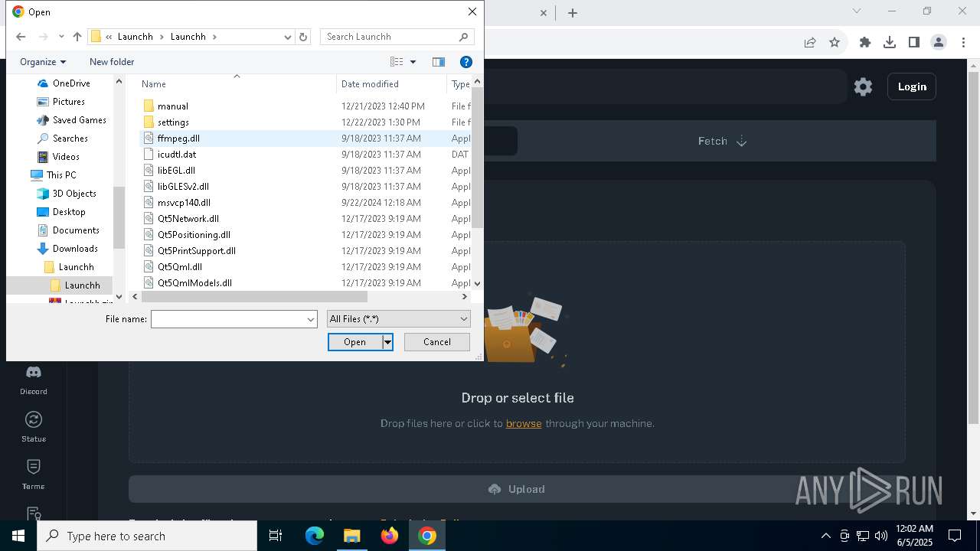Click the Windows taskbar search box
Viewport: 980px width, 551px height.
pyautogui.click(x=147, y=536)
